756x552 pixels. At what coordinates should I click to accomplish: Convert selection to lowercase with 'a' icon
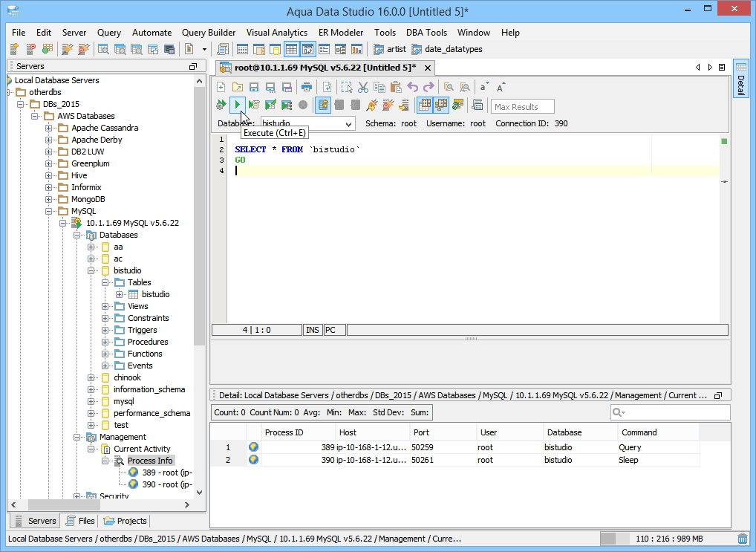coord(483,88)
